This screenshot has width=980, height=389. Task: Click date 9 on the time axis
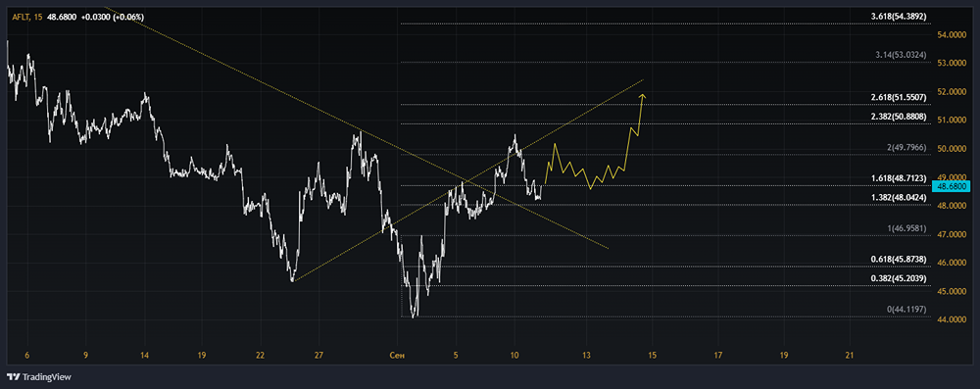(x=85, y=356)
